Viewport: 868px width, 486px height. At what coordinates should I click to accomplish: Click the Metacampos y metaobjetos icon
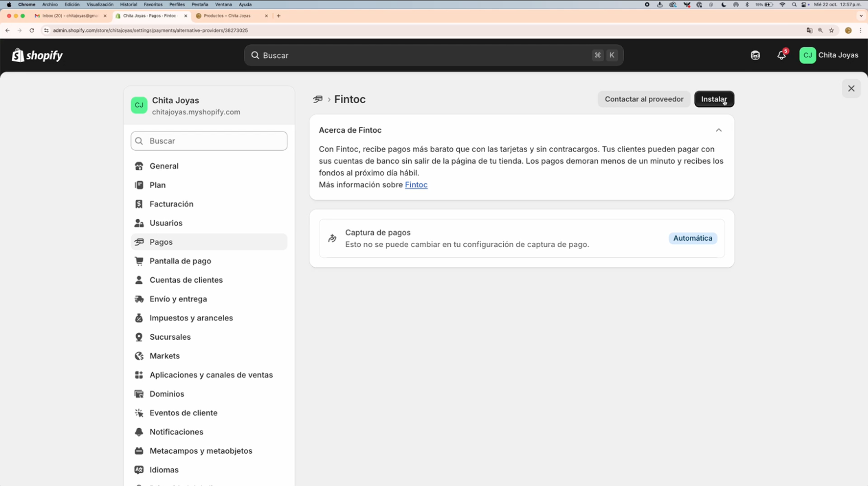(x=139, y=451)
